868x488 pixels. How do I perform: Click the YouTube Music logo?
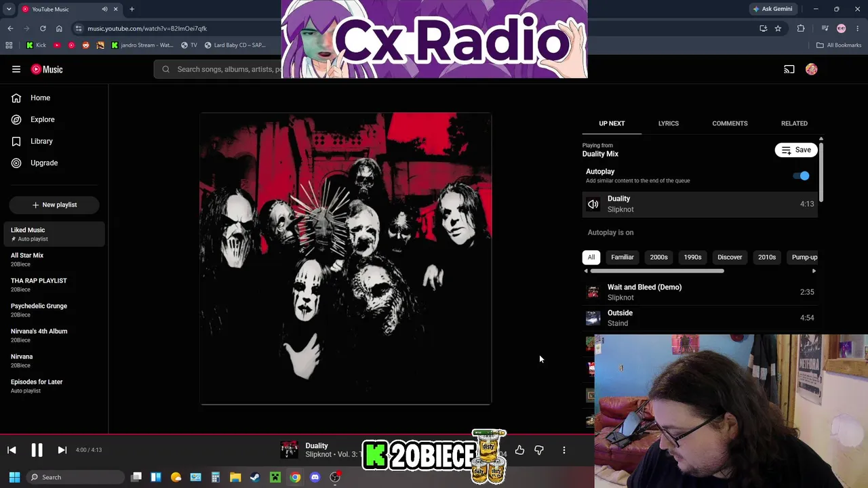[47, 69]
